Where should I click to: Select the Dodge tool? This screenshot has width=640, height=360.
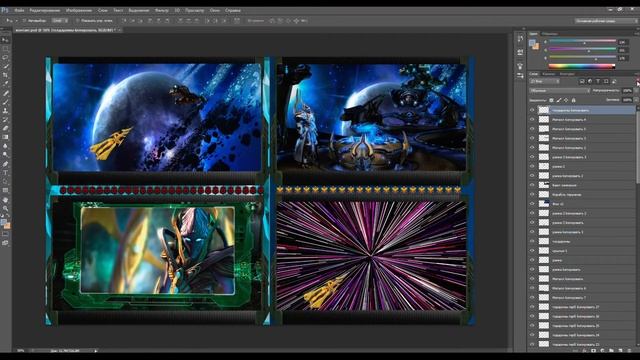[x=5, y=155]
